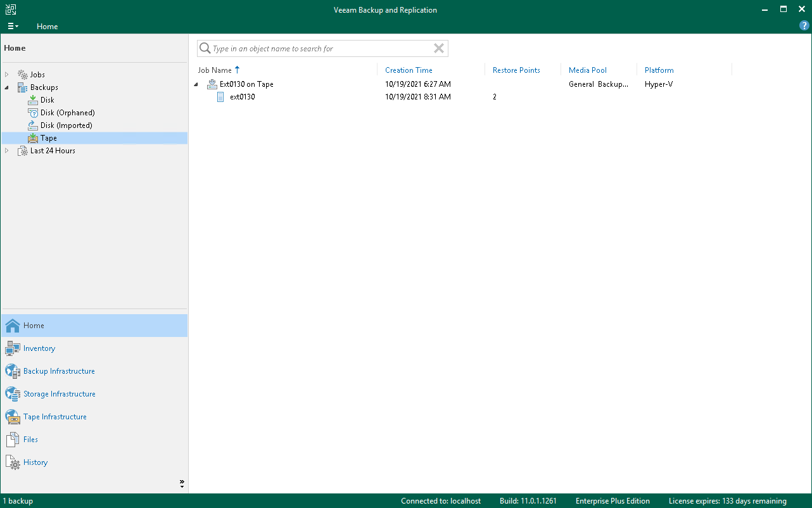812x508 pixels.
Task: Select Jobs in the tree
Action: point(37,75)
